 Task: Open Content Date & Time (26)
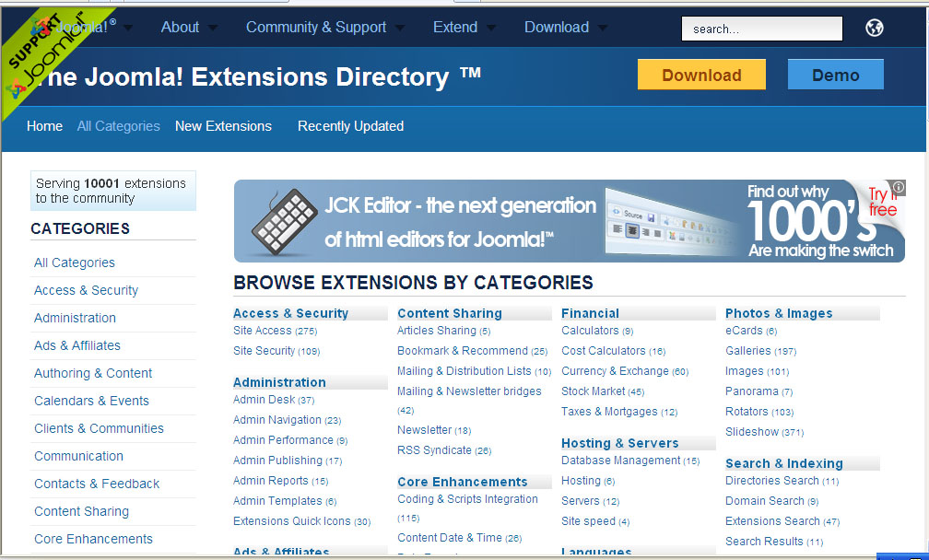tap(460, 538)
